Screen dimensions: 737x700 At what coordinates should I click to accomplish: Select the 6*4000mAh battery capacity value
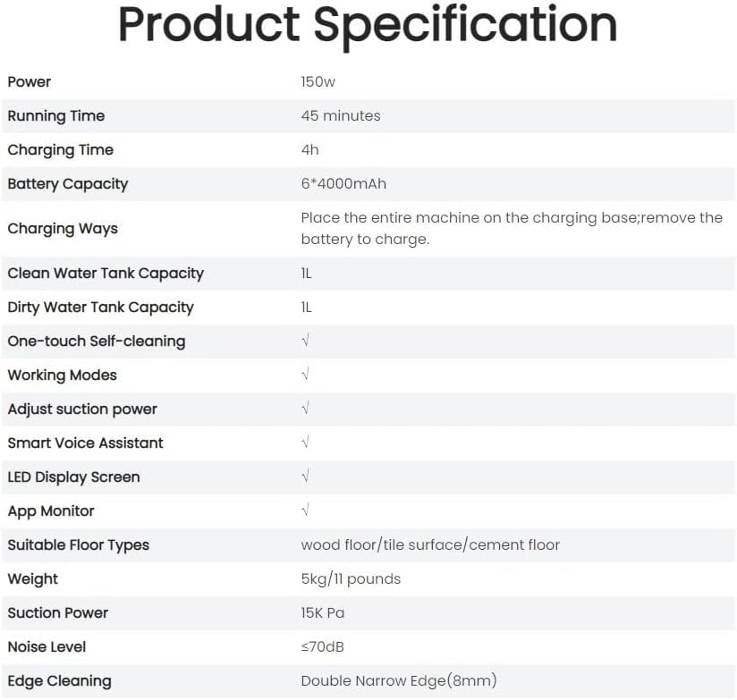click(343, 183)
